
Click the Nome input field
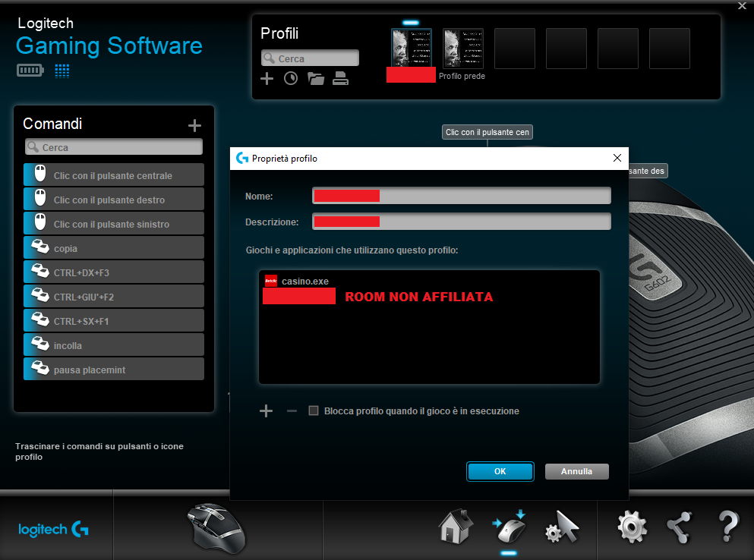point(462,196)
